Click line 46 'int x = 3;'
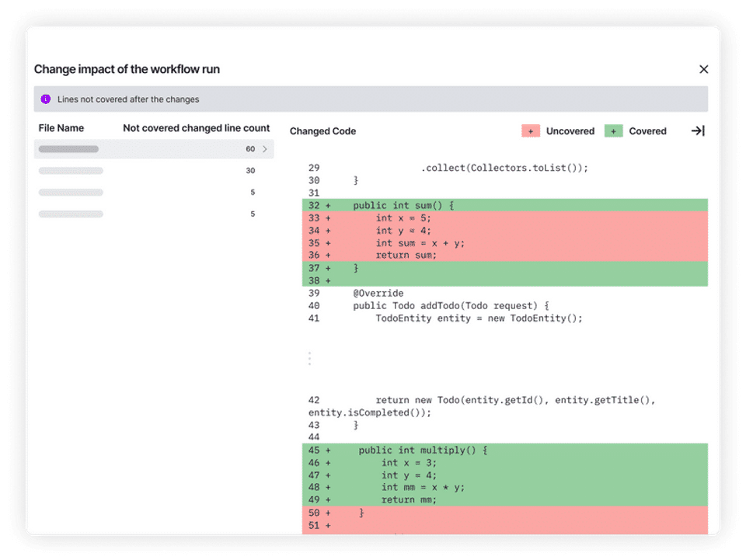 pyautogui.click(x=505, y=463)
